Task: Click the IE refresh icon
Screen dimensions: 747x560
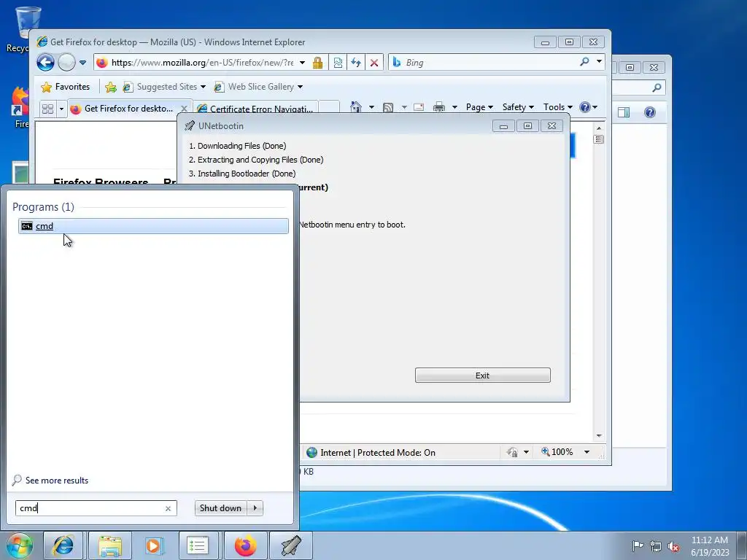Action: coord(356,63)
